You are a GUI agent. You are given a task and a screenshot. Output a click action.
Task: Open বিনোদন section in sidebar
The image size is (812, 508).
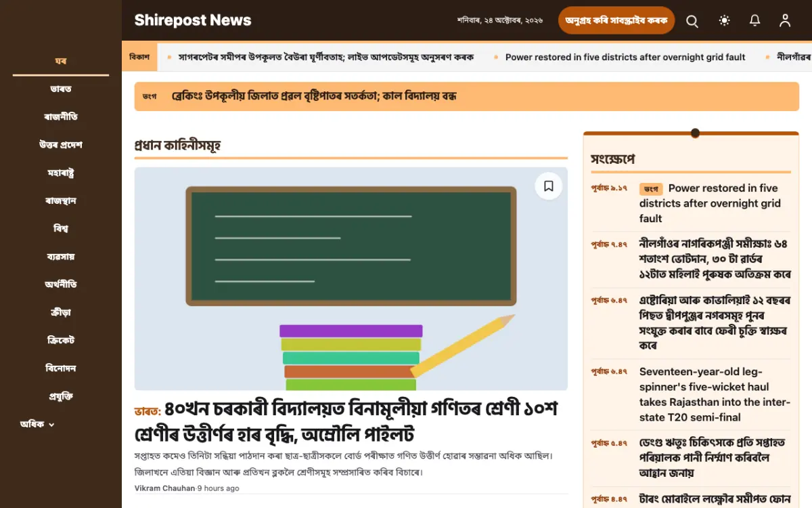61,368
